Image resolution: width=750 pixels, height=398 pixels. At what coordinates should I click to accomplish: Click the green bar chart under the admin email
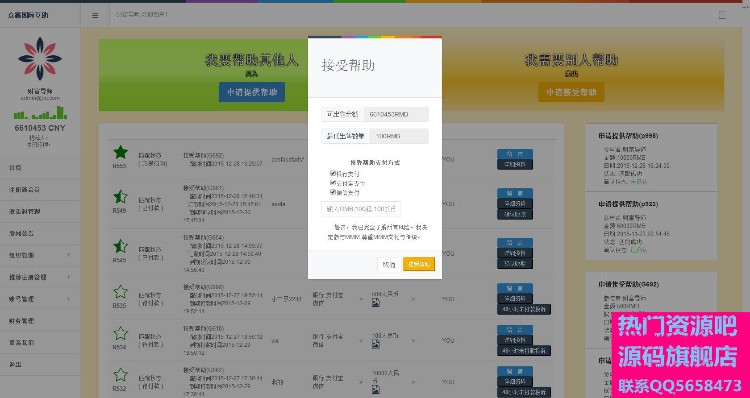(40, 113)
